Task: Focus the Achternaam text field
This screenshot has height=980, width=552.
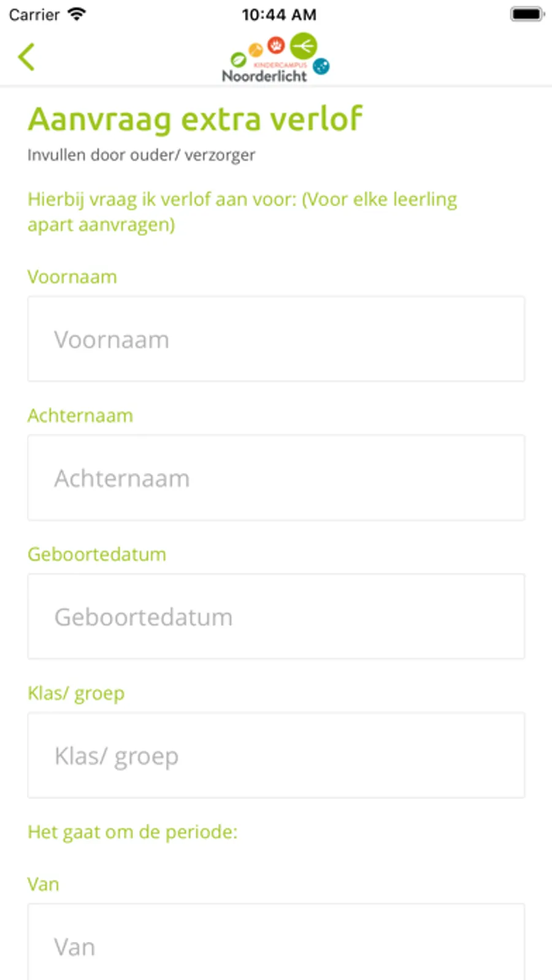Action: click(x=276, y=478)
